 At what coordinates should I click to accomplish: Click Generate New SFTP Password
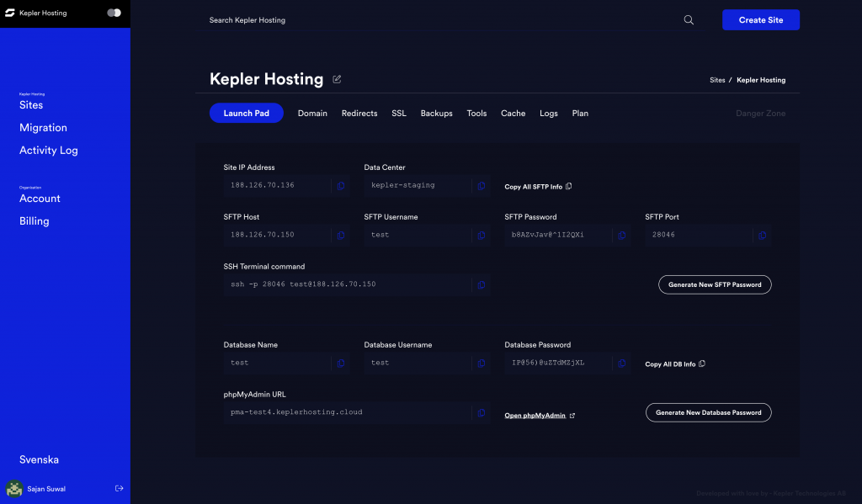[x=715, y=284]
